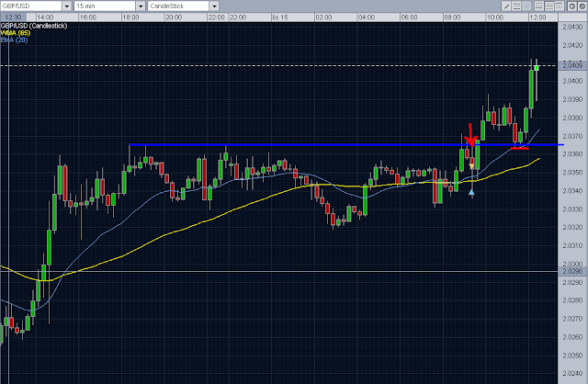
Task: Open the GBP/USD symbol dropdown arrow
Action: pyautogui.click(x=67, y=6)
